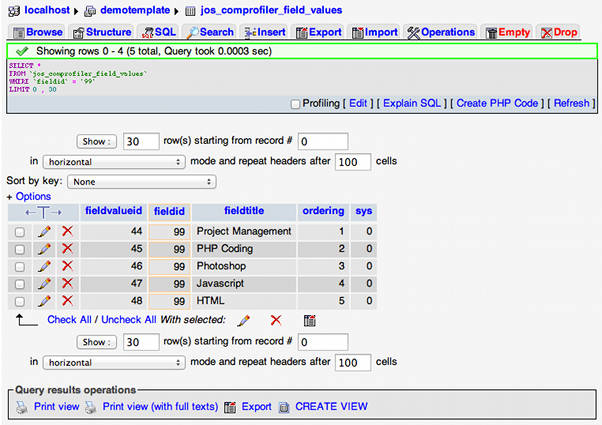Click the pencil edit icon for HTML row

[44, 300]
